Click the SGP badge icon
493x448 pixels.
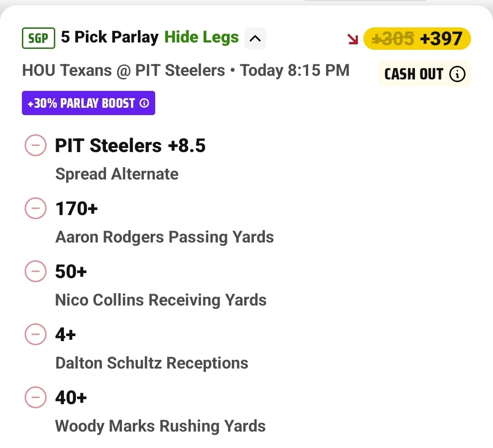38,38
